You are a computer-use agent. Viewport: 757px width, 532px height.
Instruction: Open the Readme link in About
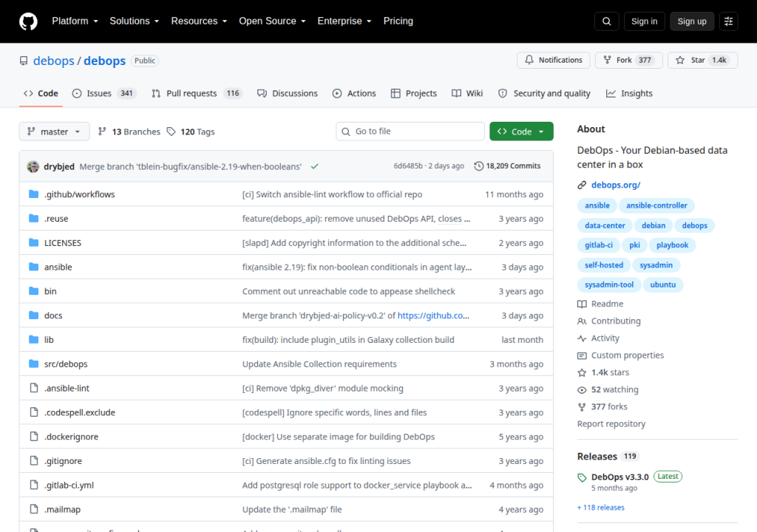(600, 304)
